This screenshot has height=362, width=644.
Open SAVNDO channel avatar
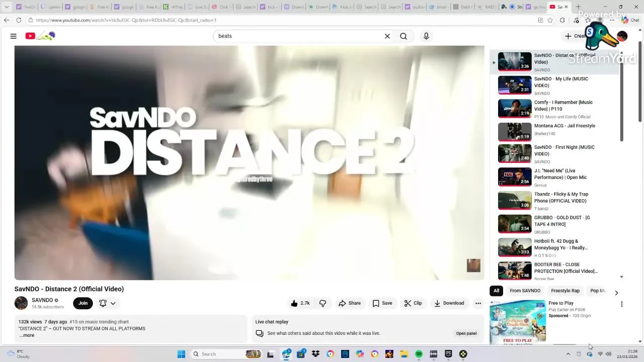tap(21, 303)
